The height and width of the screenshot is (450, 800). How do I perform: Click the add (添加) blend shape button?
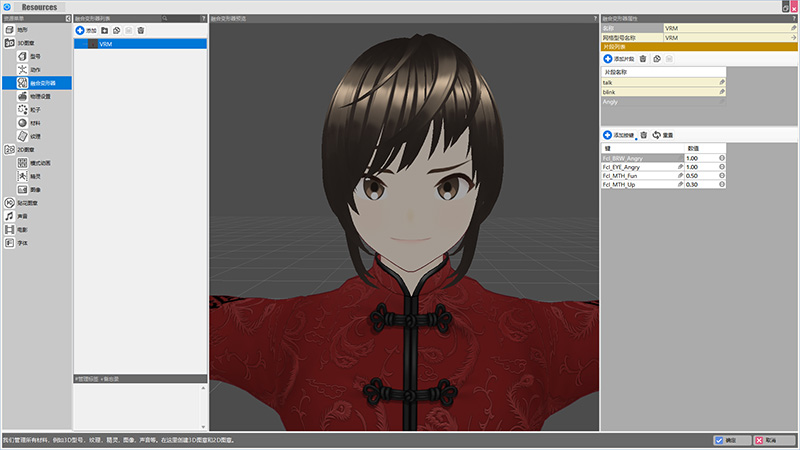[86, 31]
